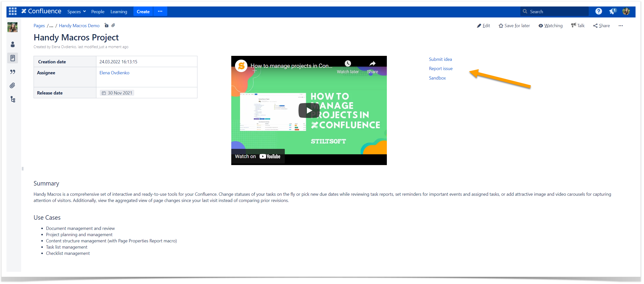Open the Talk button
Screen dimensions: 644x284
tap(578, 25)
